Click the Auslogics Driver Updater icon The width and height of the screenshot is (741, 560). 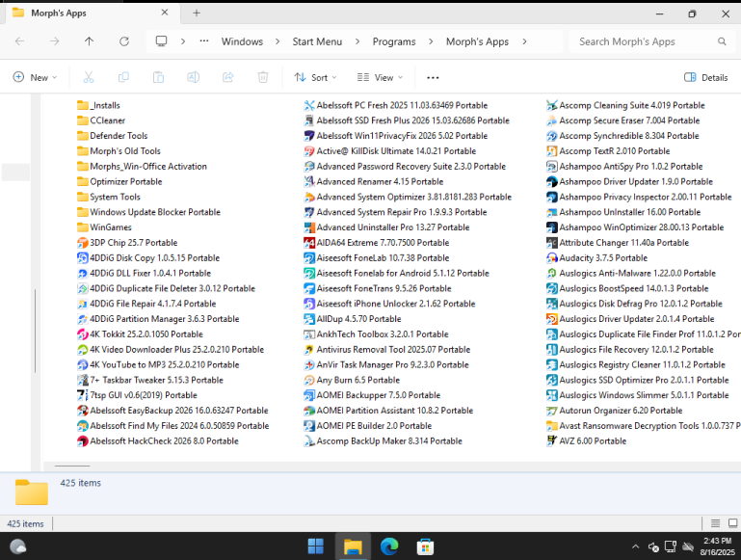coord(551,319)
